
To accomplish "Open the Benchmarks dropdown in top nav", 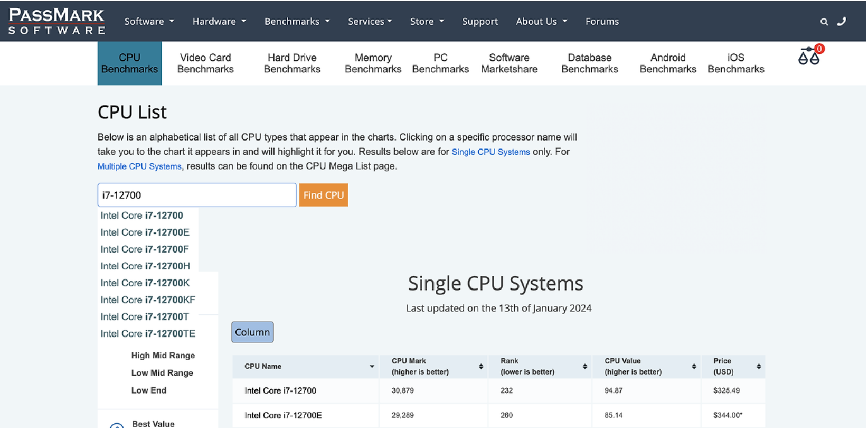I will (x=298, y=22).
